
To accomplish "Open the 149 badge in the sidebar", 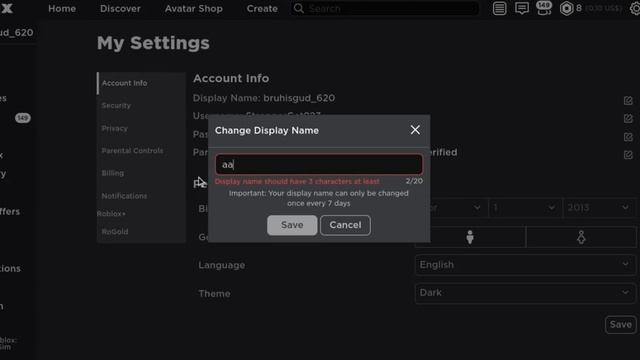I will tap(22, 118).
